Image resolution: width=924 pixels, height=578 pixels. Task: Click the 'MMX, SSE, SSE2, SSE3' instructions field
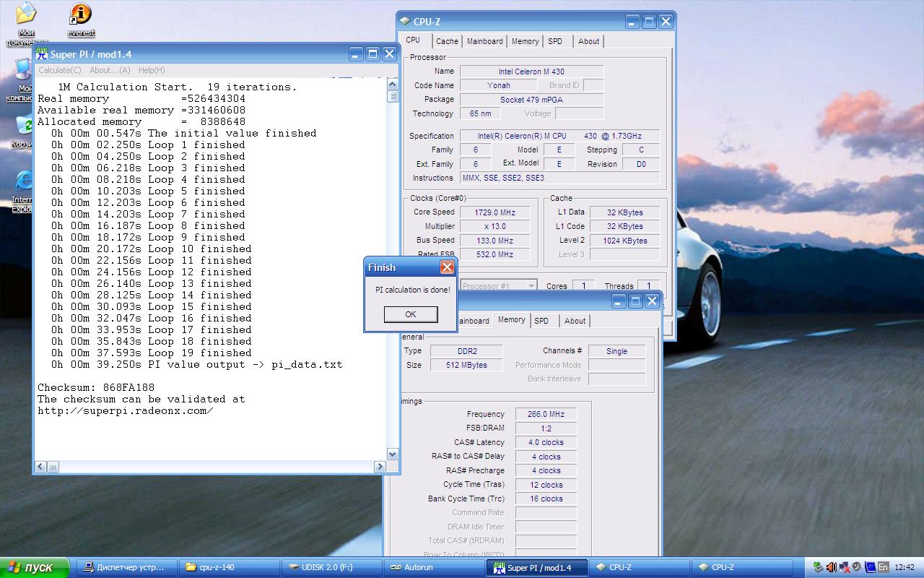[x=560, y=178]
